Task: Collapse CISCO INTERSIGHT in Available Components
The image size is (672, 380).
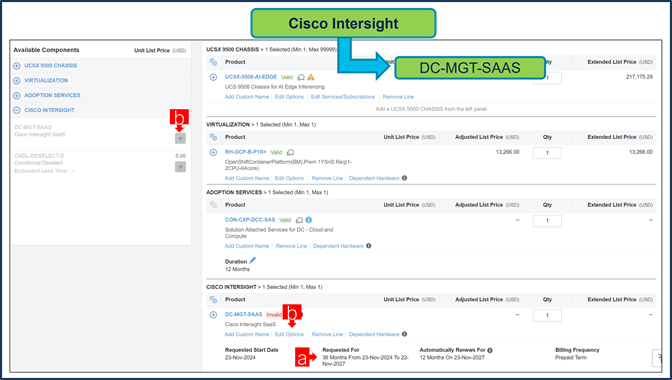Action: tap(17, 110)
